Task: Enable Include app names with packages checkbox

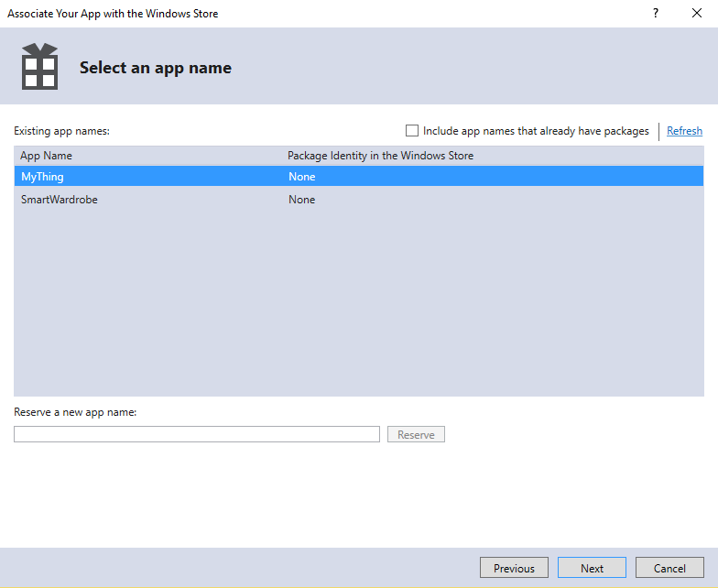Action: tap(412, 131)
